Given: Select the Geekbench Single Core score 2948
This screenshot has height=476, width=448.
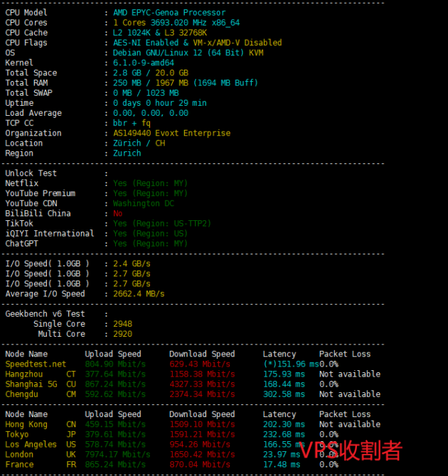Looking at the screenshot, I should pyautogui.click(x=123, y=324).
